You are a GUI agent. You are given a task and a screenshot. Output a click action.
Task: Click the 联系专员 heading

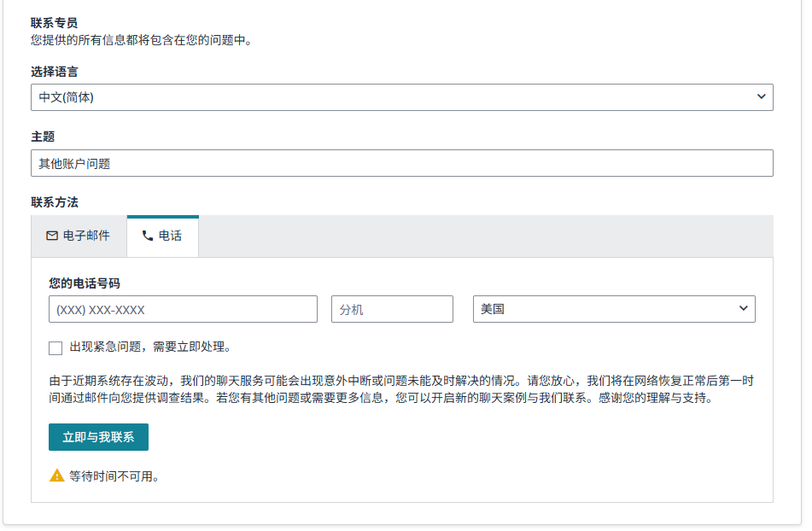[55, 23]
